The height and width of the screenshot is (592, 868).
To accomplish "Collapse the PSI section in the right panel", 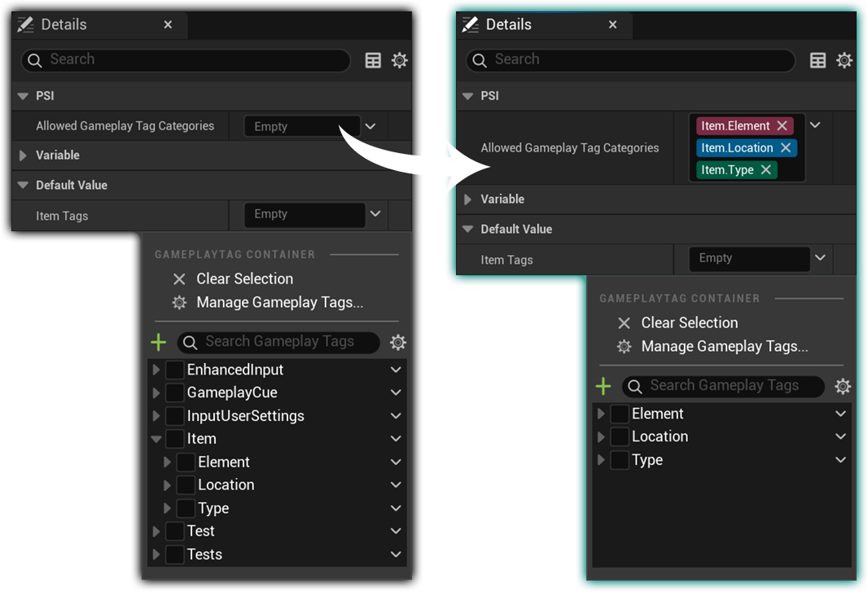I will (x=467, y=96).
